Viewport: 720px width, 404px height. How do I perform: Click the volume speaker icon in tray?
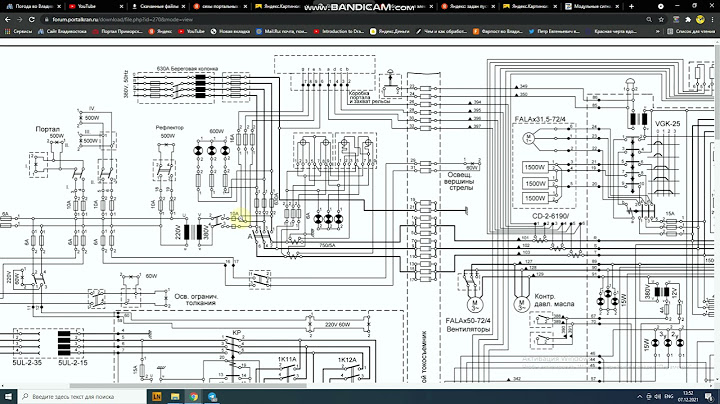click(658, 396)
